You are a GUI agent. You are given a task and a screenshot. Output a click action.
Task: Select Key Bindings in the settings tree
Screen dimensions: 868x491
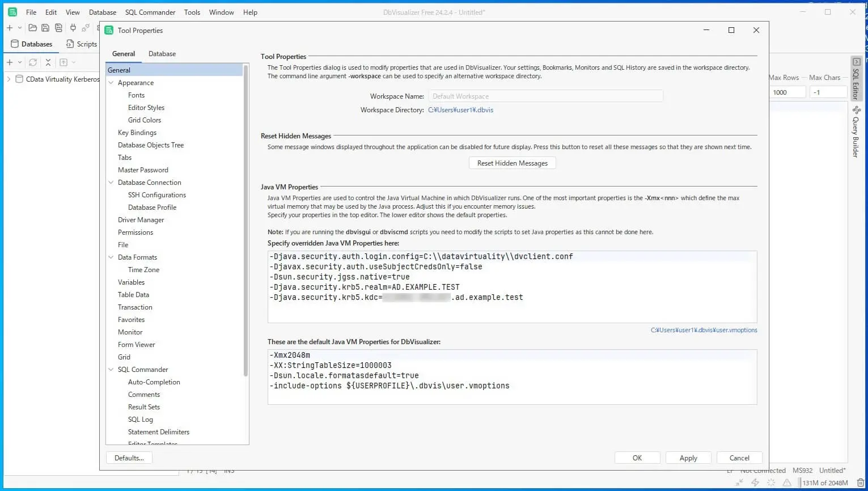(x=137, y=133)
